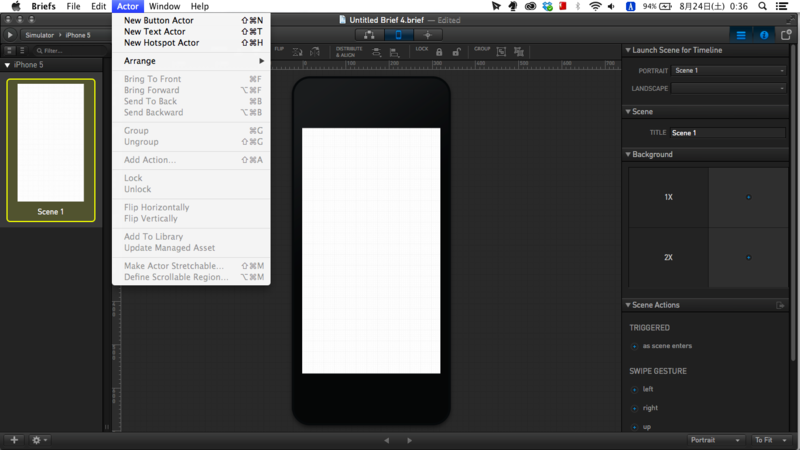Click the open padlock Unlock icon
Viewport: 800px width, 450px height.
click(x=457, y=52)
